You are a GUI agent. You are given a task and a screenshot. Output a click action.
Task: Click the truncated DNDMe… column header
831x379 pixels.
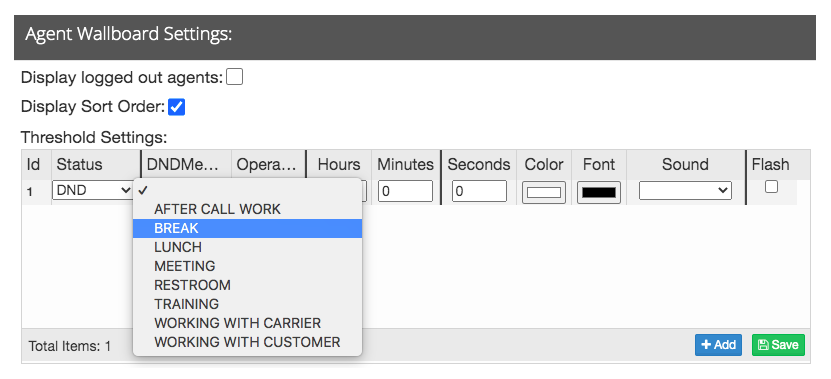186,164
